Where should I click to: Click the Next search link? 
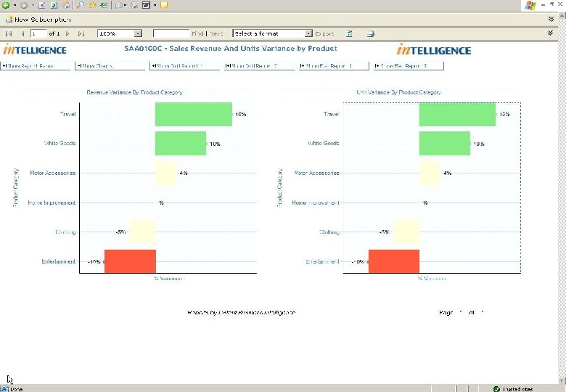(x=216, y=33)
